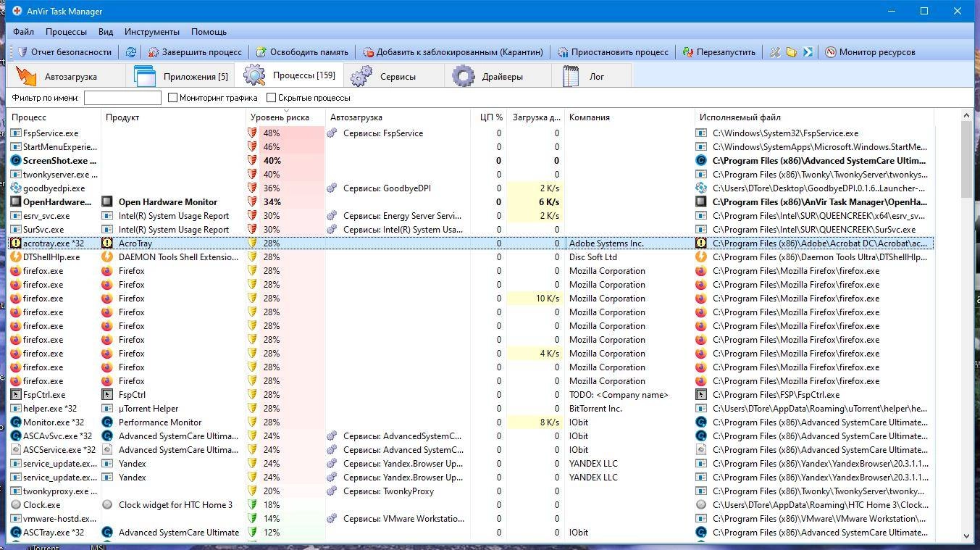
Task: Click the gear icon beside Сервисы: GoodbyeDPI
Action: pos(332,188)
